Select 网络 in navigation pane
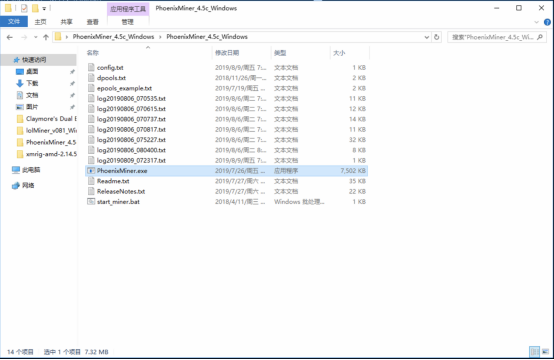Screen dimensions: 554x360 pos(28,185)
